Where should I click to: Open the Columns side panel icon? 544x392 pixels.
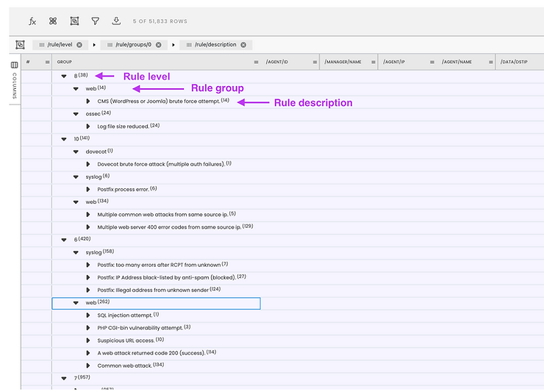click(x=14, y=65)
